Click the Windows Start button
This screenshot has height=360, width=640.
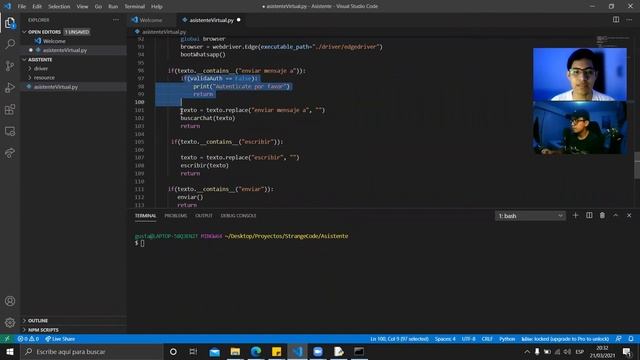[x=10, y=351]
